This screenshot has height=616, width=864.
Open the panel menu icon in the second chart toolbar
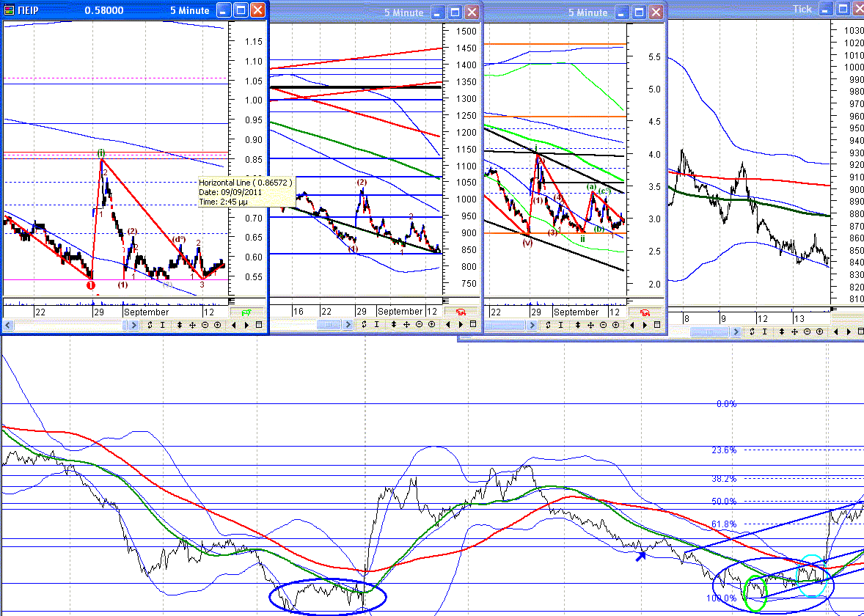[473, 324]
